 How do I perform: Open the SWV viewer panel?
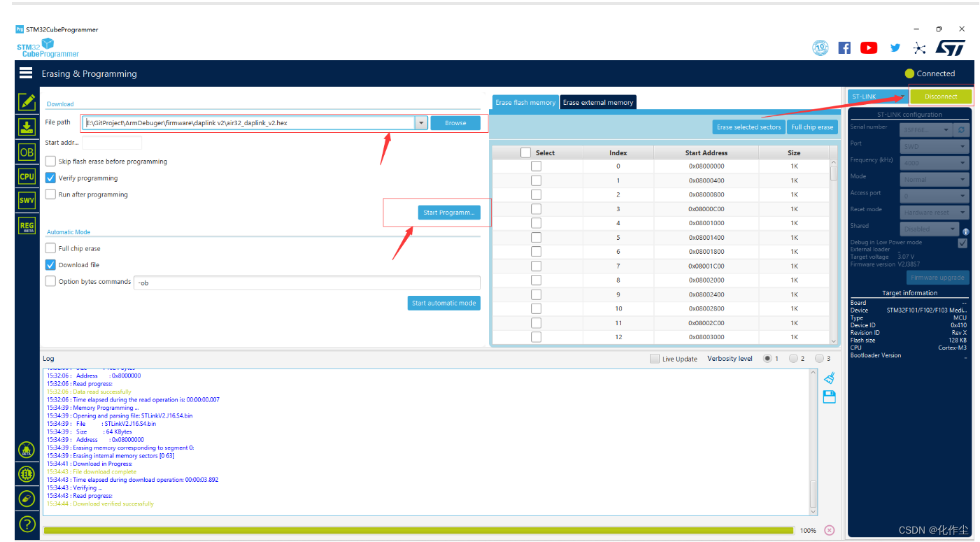tap(27, 201)
